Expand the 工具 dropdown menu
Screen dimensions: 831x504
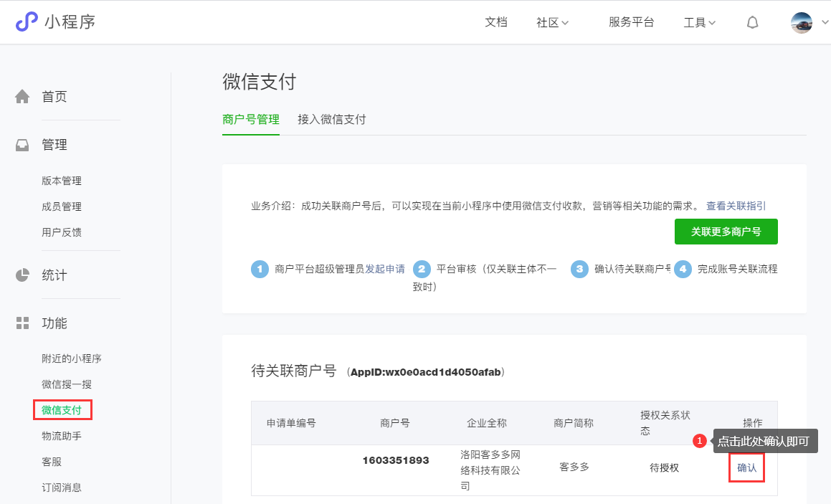pyautogui.click(x=700, y=22)
